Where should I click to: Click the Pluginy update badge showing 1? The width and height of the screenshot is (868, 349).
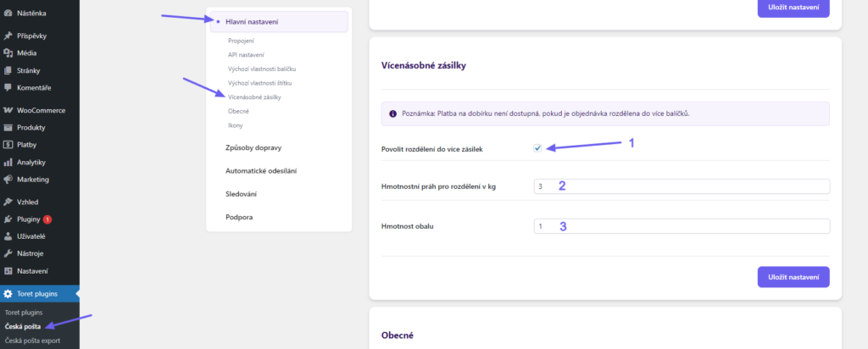[x=47, y=219]
